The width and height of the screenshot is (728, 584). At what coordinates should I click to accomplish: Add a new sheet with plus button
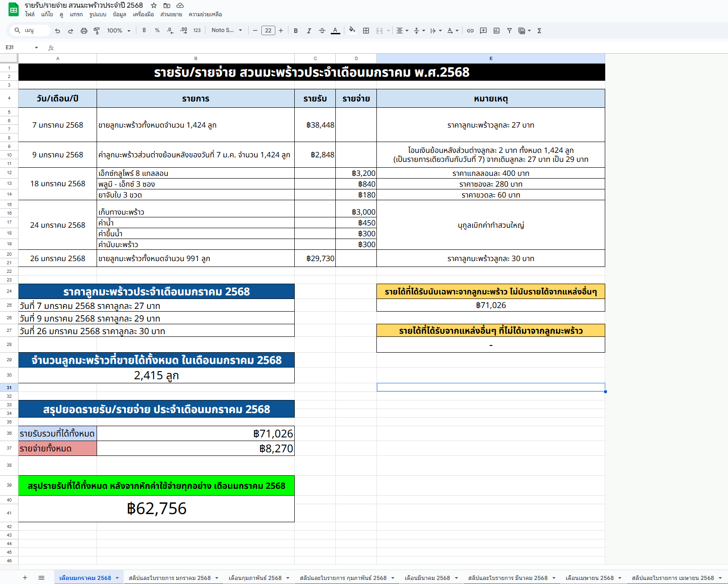click(x=25, y=578)
